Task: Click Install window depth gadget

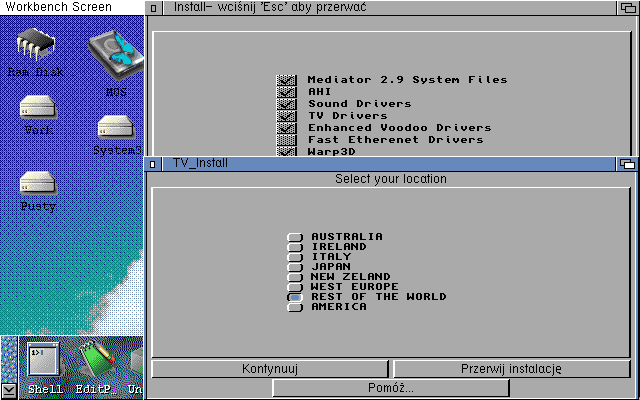Action: point(627,8)
